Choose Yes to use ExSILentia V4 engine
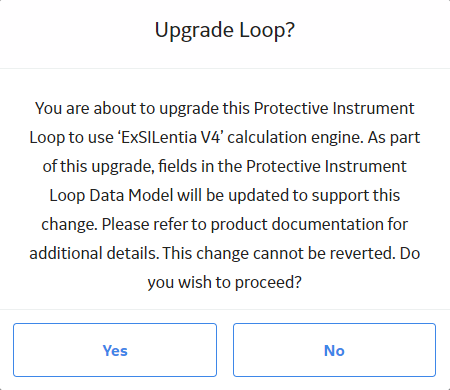The width and height of the screenshot is (450, 390). point(115,350)
